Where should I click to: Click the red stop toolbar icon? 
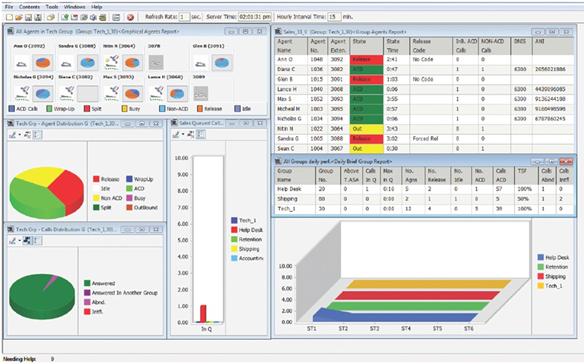(130, 17)
